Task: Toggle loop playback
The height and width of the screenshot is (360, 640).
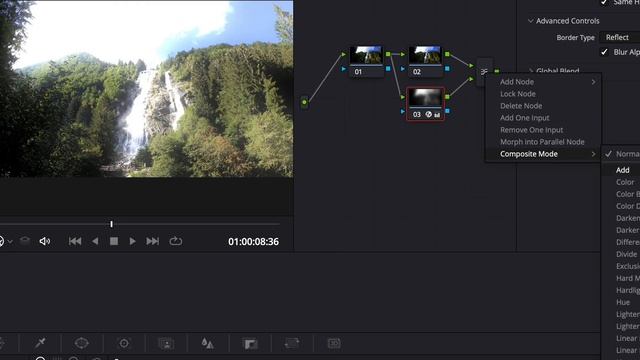Action: coord(176,241)
